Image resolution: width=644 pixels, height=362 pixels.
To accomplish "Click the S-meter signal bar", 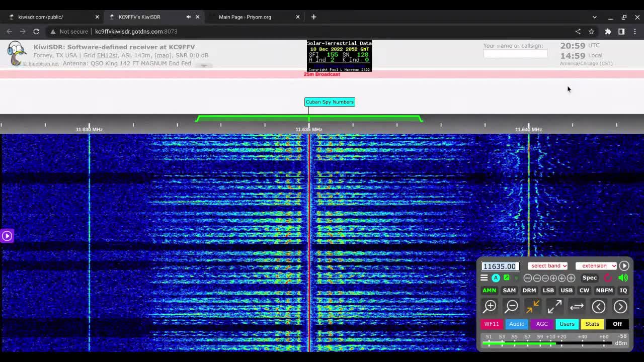I will click(x=547, y=343).
